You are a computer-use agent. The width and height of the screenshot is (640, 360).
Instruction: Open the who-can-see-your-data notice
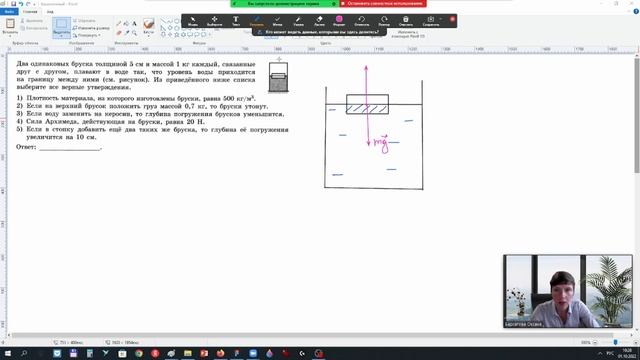click(319, 32)
